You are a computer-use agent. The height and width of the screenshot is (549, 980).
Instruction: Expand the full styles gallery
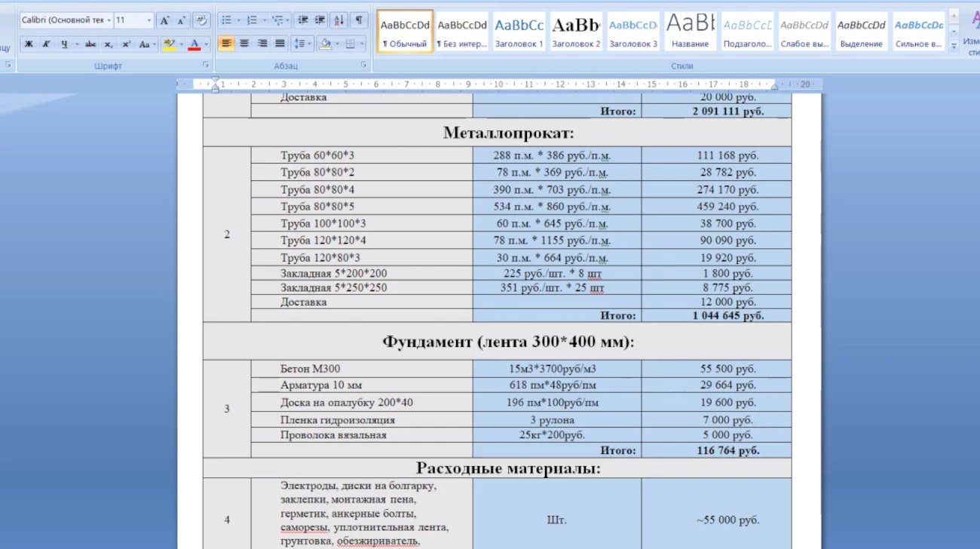pyautogui.click(x=954, y=47)
